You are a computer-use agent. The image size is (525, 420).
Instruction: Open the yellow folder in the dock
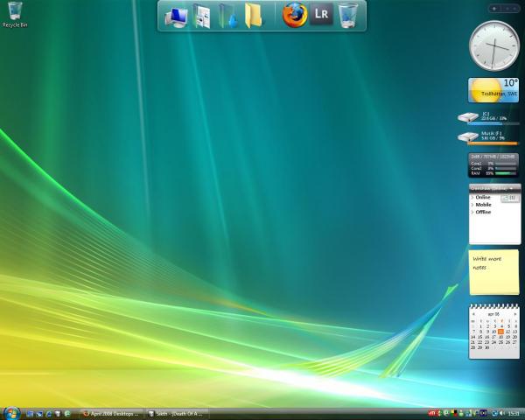tap(253, 16)
